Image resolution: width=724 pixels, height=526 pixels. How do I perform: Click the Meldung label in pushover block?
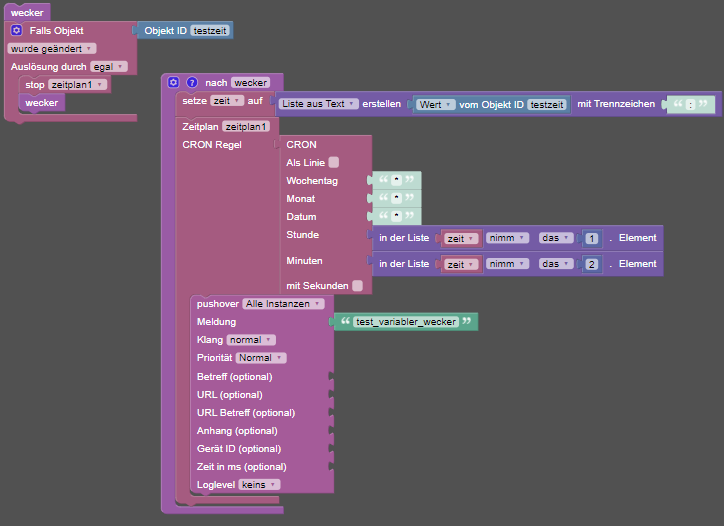216,321
